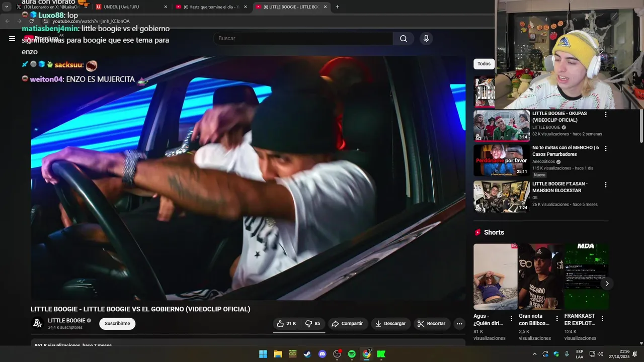
Task: Click the YouTube address bar URL
Action: coord(91,22)
